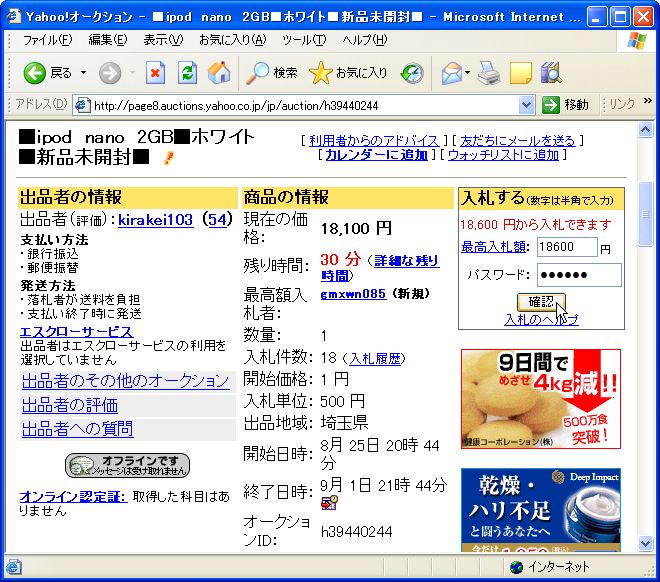The width and height of the screenshot is (660, 582).
Task: Refresh the page with green arrows icon
Action: click(x=187, y=73)
